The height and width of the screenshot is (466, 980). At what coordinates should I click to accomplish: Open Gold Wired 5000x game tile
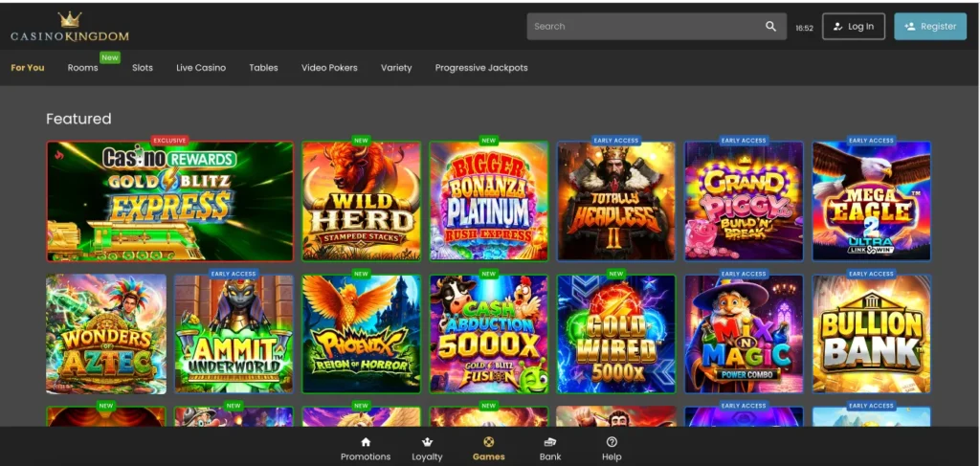tap(616, 334)
